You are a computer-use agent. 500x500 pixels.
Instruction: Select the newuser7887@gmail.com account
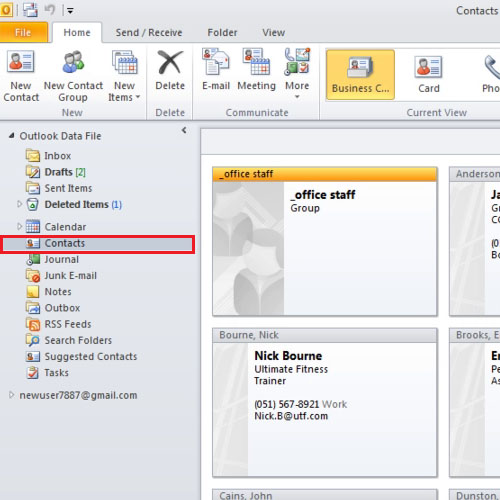[x=78, y=395]
